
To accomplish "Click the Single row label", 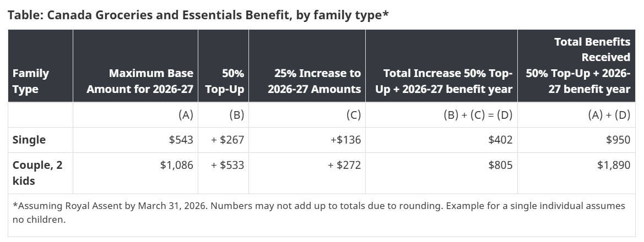I will [29, 140].
